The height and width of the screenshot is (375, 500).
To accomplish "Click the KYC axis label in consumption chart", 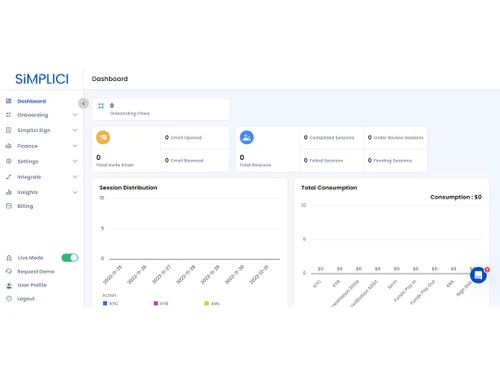I will [x=317, y=284].
